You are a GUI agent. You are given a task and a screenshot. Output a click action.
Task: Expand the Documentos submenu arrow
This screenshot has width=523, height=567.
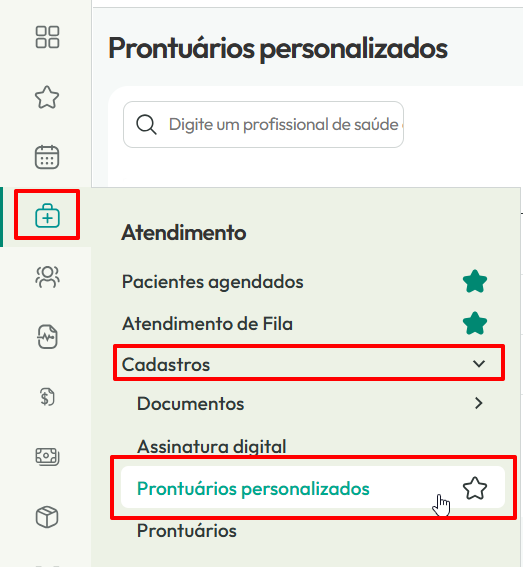[x=479, y=403]
